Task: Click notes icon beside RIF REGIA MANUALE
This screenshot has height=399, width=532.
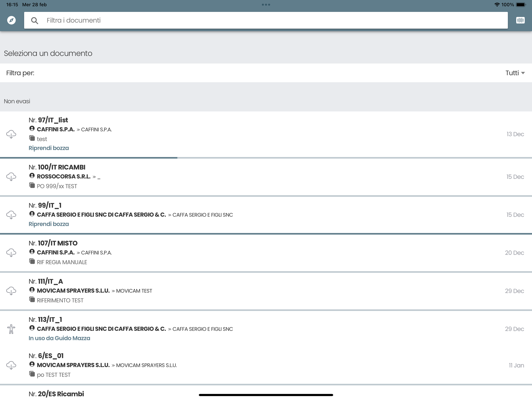Action: coord(32,261)
